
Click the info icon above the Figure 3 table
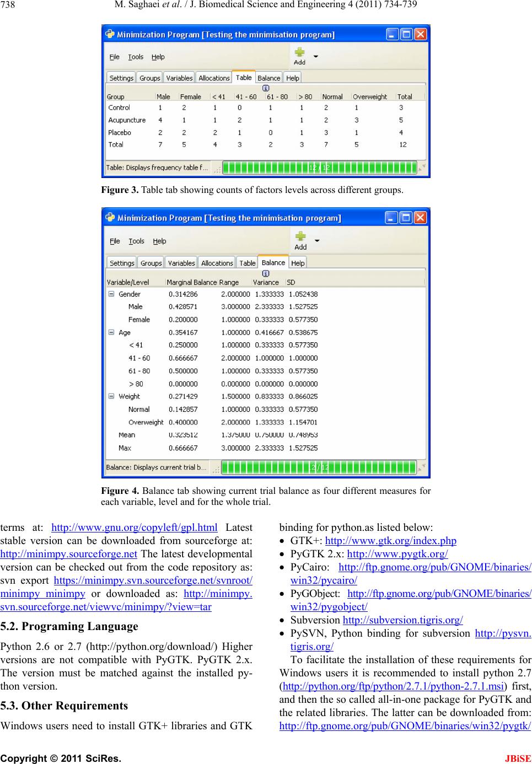[266, 88]
